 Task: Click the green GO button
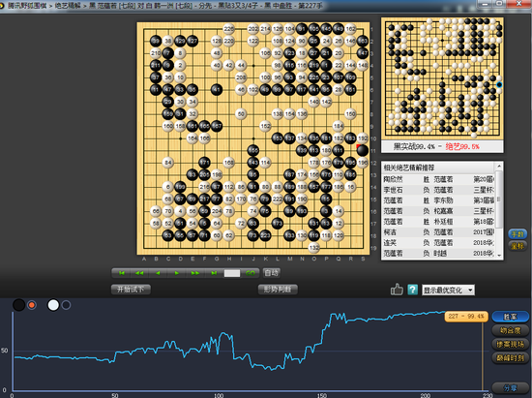[251, 273]
